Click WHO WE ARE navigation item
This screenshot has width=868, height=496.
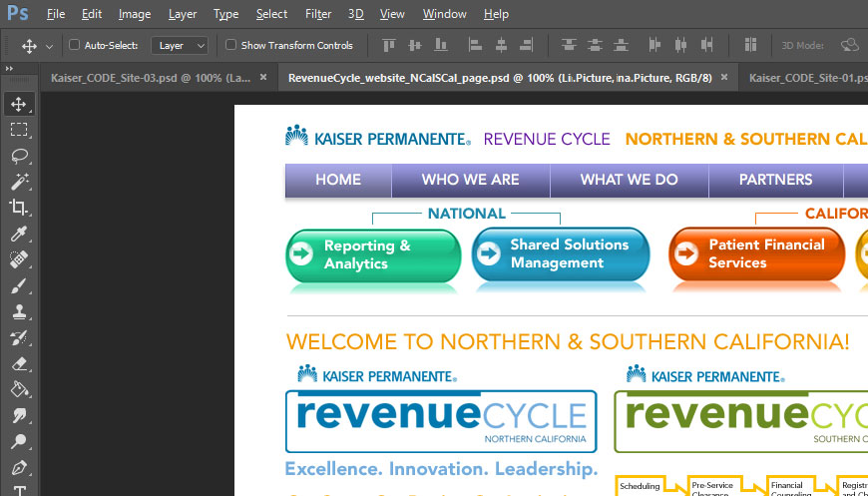tap(471, 180)
